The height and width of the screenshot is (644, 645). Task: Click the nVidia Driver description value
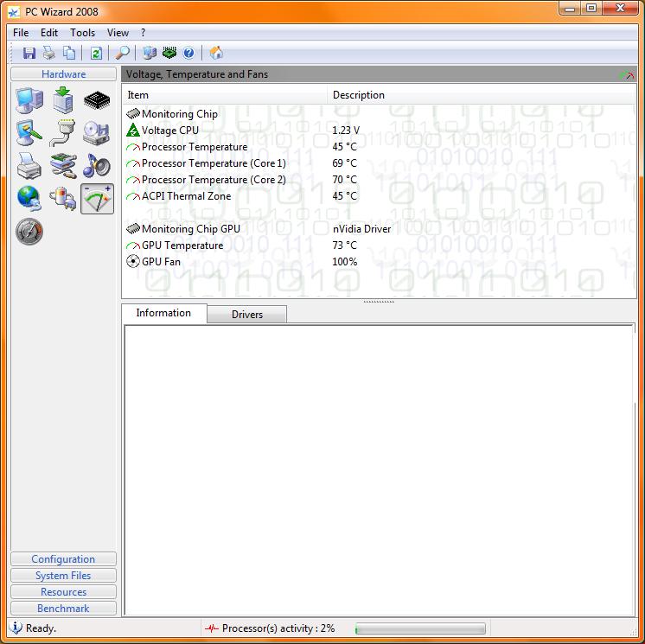(361, 229)
